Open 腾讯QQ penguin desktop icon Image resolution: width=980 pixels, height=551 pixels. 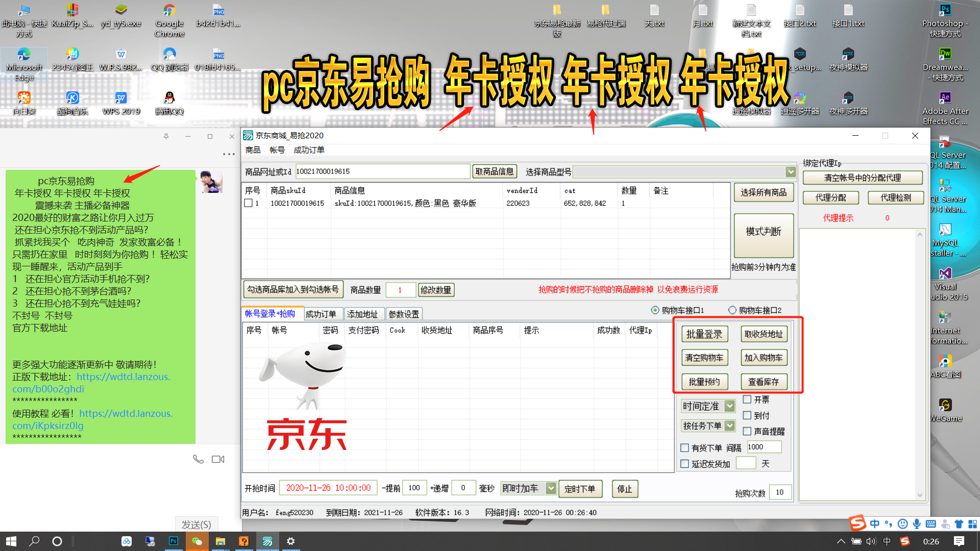[x=169, y=104]
